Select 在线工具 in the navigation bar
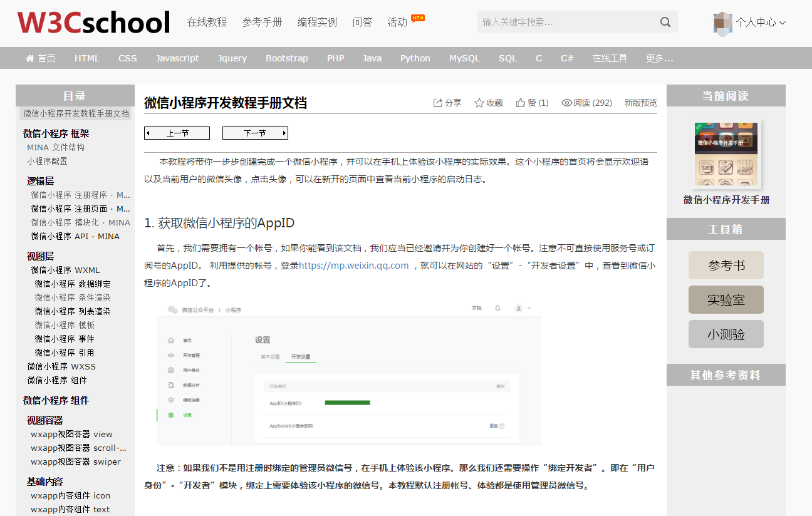 (x=610, y=58)
